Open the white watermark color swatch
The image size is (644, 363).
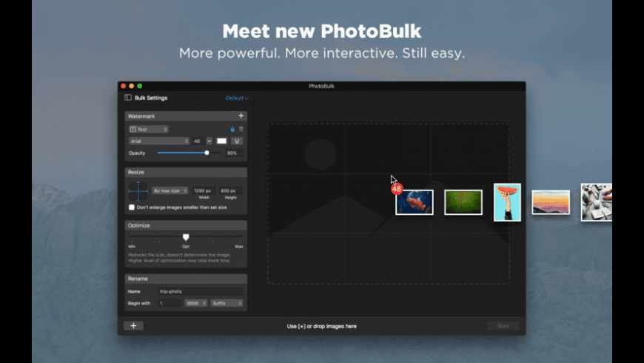click(221, 141)
